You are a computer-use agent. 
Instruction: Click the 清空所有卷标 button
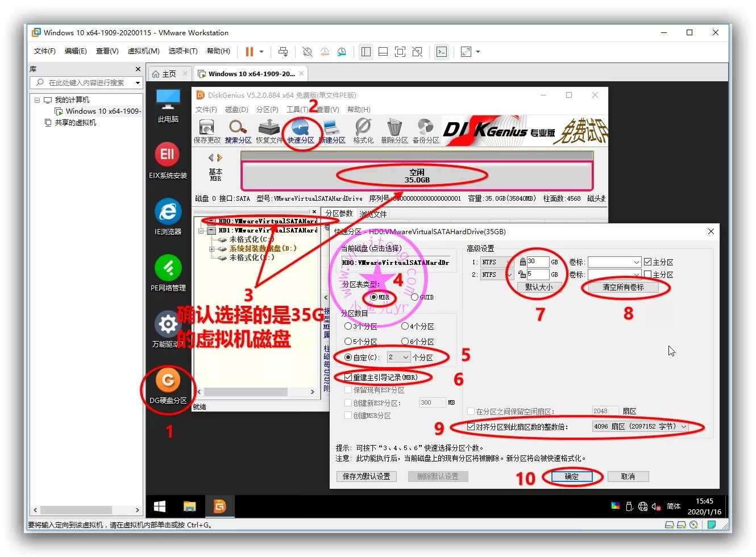coord(623,288)
